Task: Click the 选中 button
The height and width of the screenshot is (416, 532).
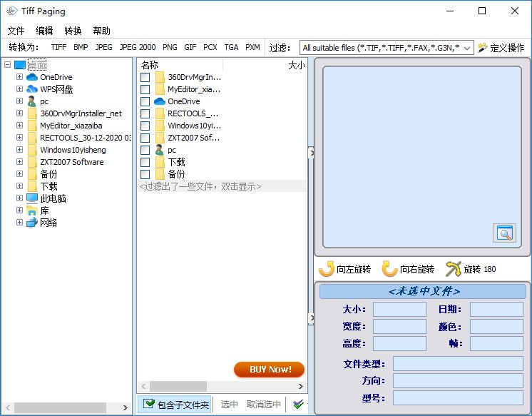Action: [x=229, y=404]
